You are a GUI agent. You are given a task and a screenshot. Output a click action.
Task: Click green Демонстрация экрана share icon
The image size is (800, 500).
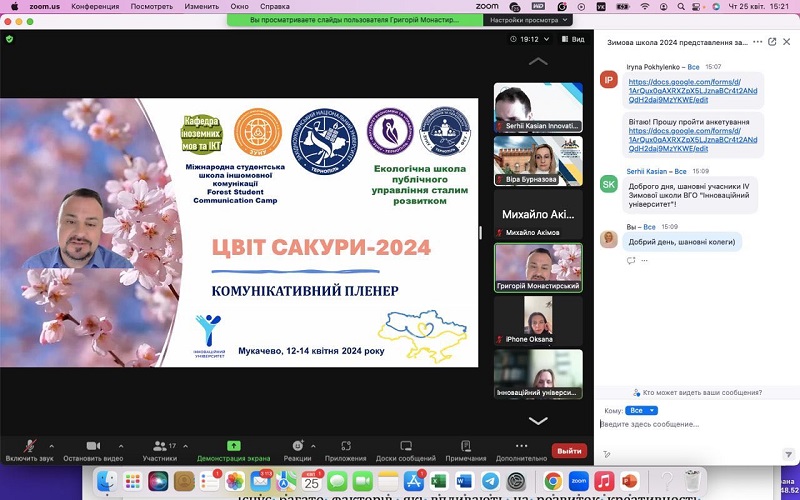[x=234, y=446]
